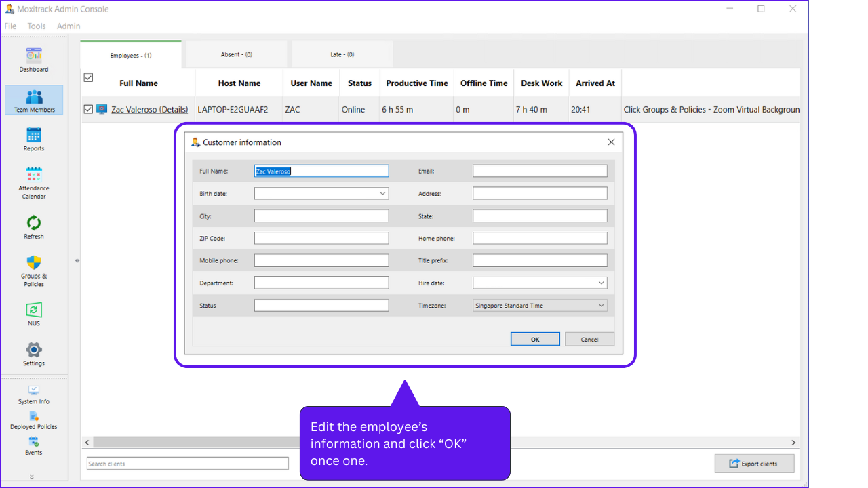The image size is (868, 488).
Task: Select the Team Members icon
Action: [x=34, y=97]
